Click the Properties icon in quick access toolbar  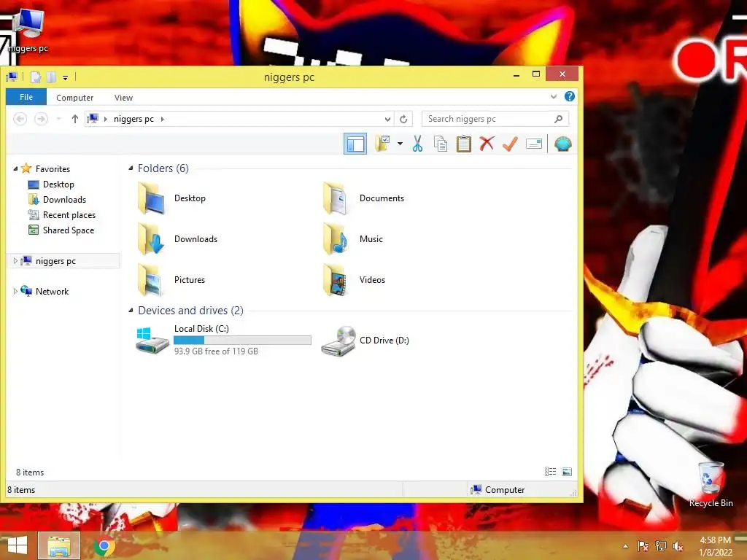36,77
